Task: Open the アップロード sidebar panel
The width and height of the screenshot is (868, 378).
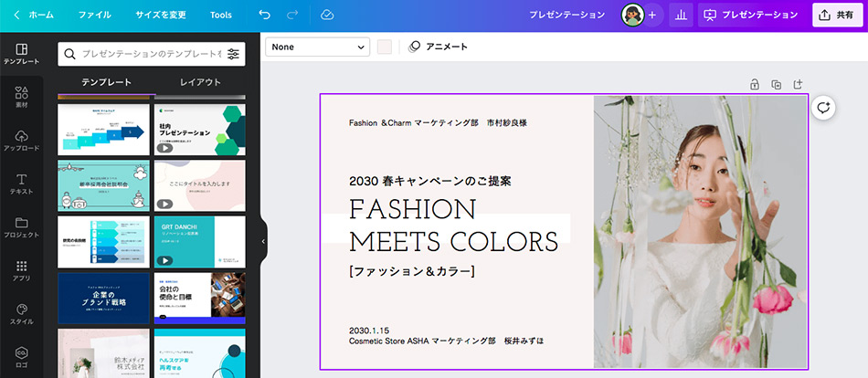Action: click(21, 140)
